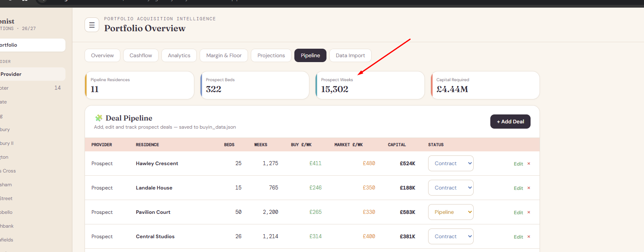Click the CAPITAL column header
The width and height of the screenshot is (644, 252).
397,145
